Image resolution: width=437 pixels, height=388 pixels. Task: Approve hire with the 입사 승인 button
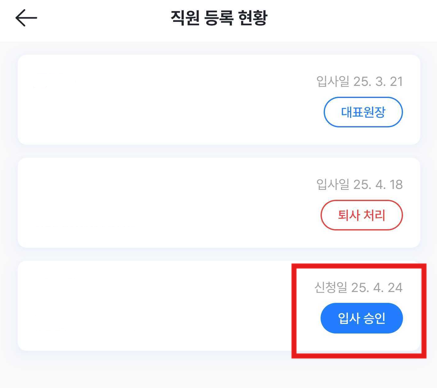coord(362,318)
